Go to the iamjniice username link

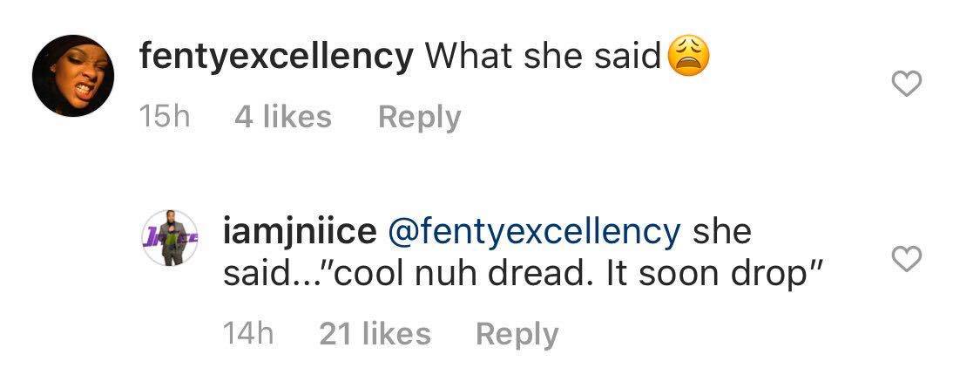(x=301, y=232)
